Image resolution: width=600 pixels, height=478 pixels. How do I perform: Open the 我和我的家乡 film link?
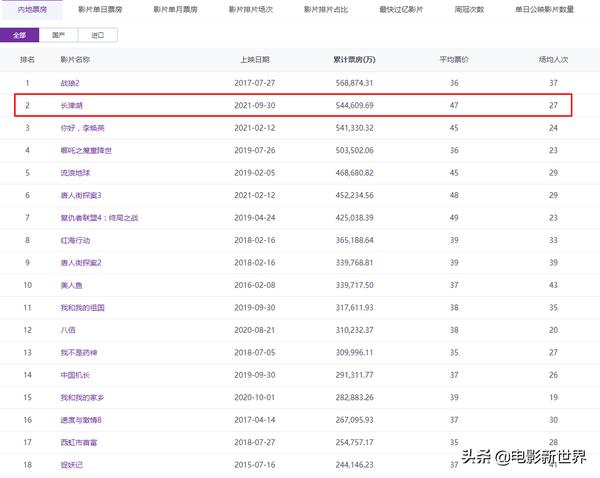(x=82, y=398)
